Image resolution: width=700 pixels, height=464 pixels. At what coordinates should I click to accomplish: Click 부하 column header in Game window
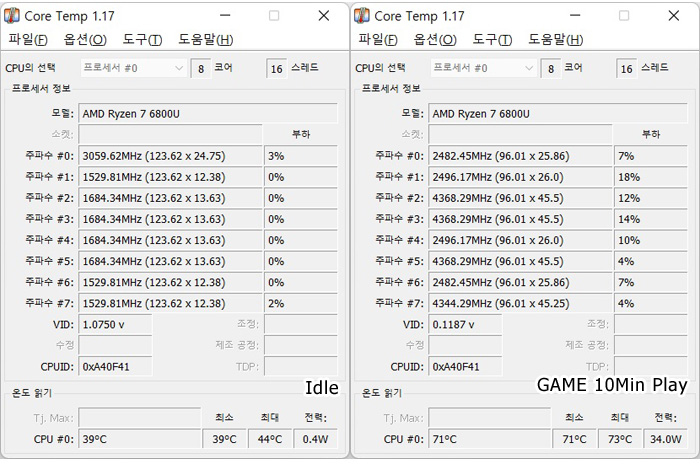point(651,134)
